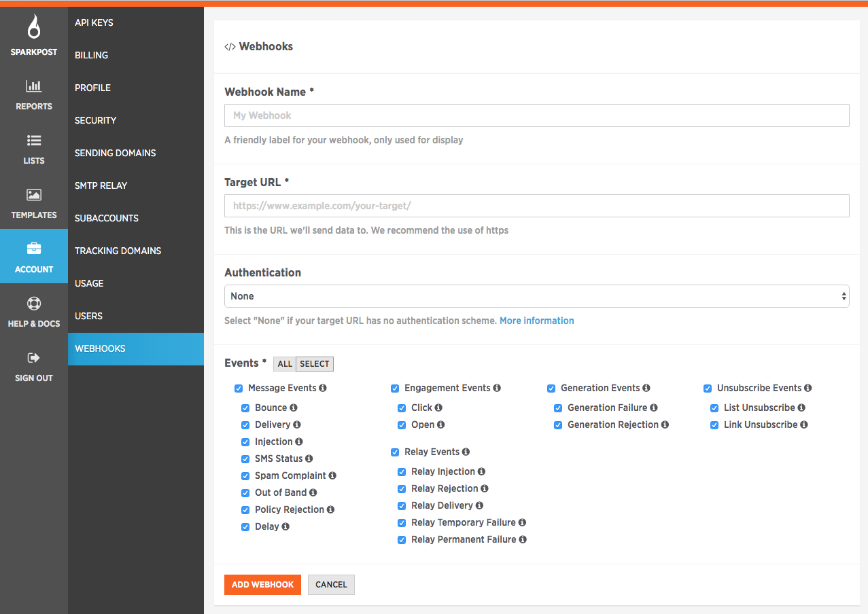Open the Users menu item
868x614 pixels.
[136, 316]
